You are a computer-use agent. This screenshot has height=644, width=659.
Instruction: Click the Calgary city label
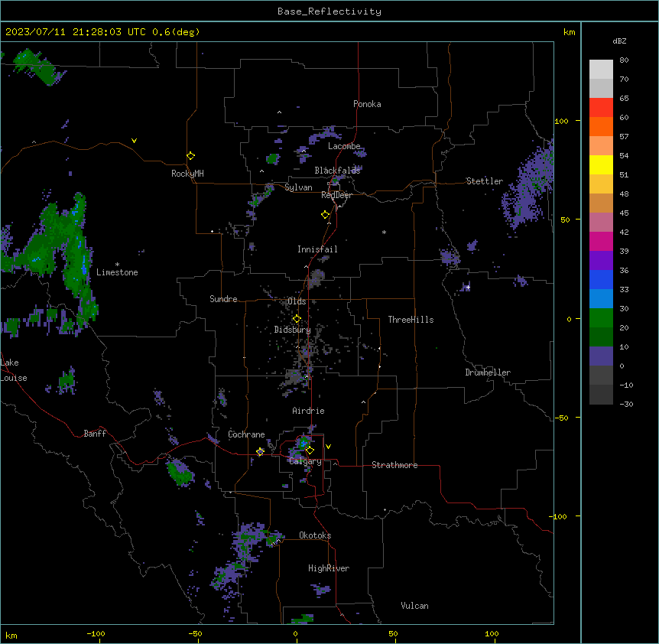(x=305, y=461)
